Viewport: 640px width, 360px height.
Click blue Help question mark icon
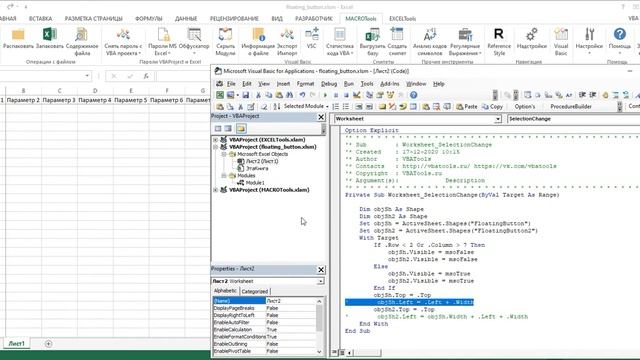coord(413,95)
